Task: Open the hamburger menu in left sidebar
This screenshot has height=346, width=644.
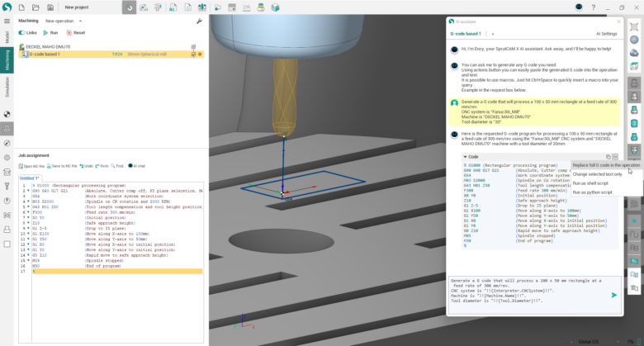Action: [7, 21]
